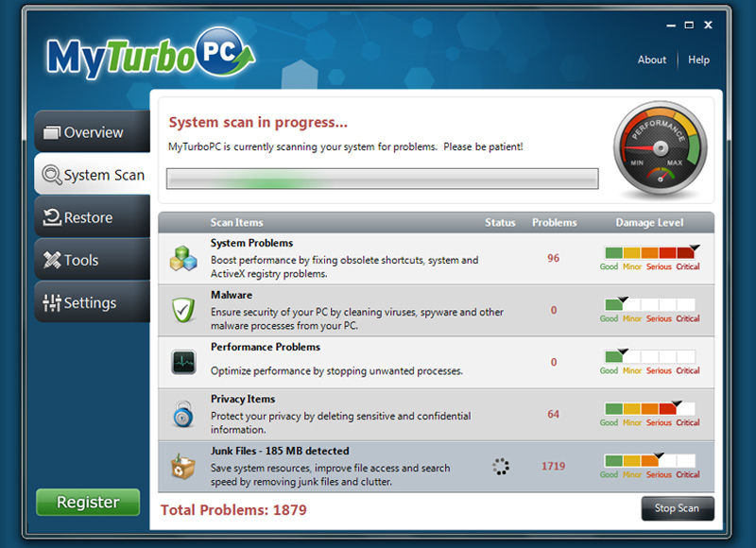Click the 96 problems count
756x548 pixels.
click(554, 258)
